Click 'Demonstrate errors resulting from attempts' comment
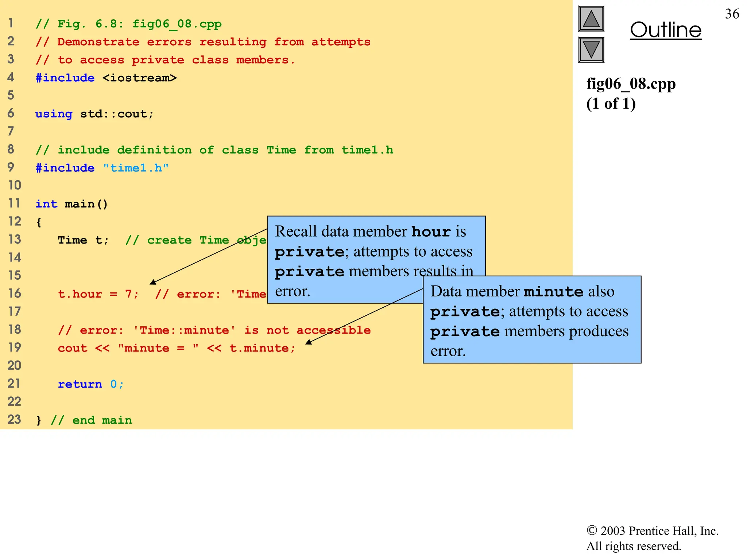This screenshot has height=560, width=747. pyautogui.click(x=203, y=42)
